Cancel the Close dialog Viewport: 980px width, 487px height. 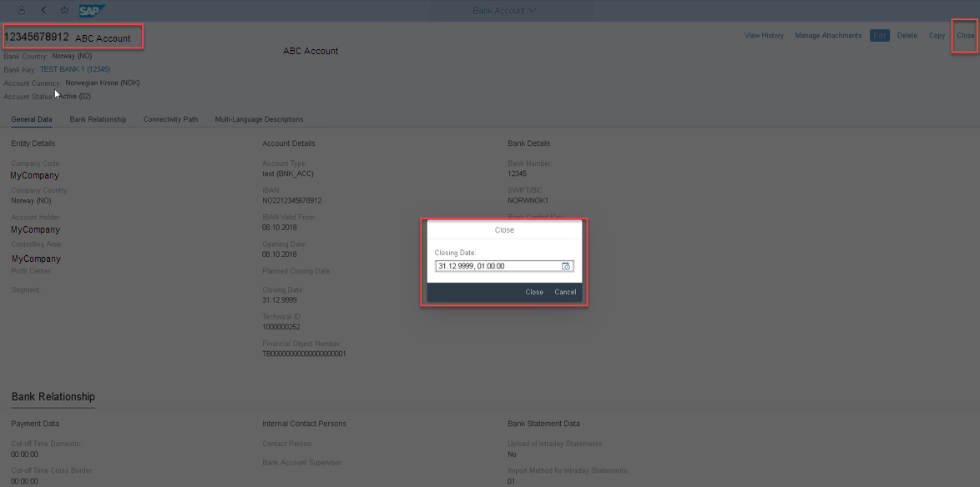point(565,292)
